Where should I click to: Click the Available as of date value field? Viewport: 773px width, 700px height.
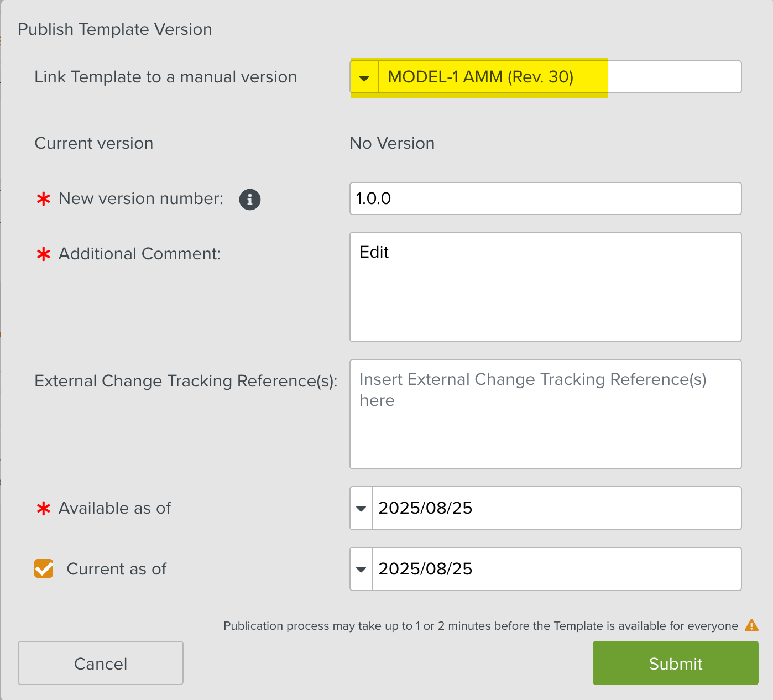point(556,508)
